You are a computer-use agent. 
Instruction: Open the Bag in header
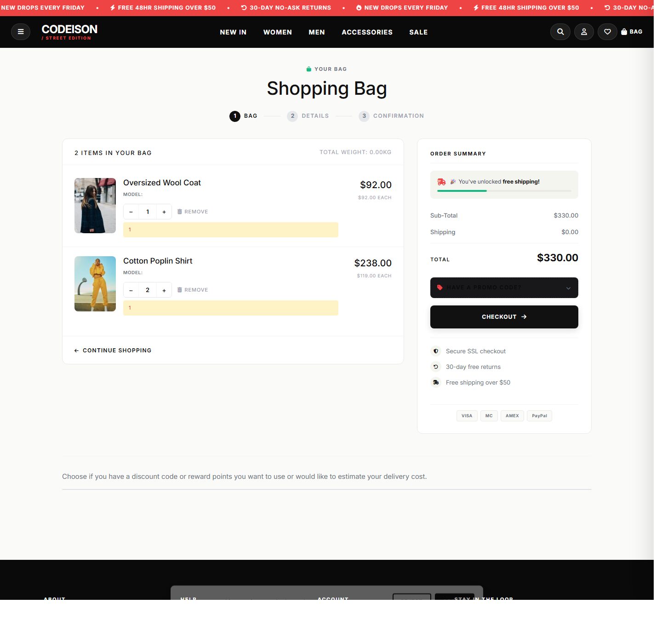pos(632,32)
